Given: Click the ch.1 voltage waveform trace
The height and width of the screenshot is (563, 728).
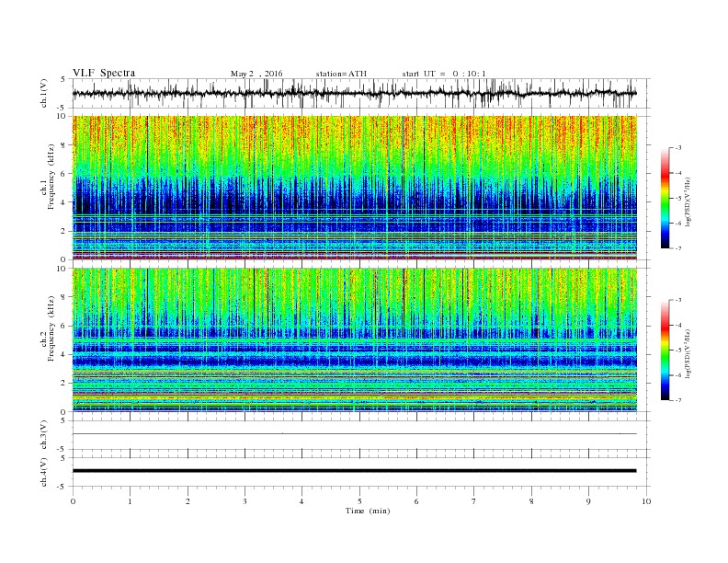Looking at the screenshot, I should point(354,93).
